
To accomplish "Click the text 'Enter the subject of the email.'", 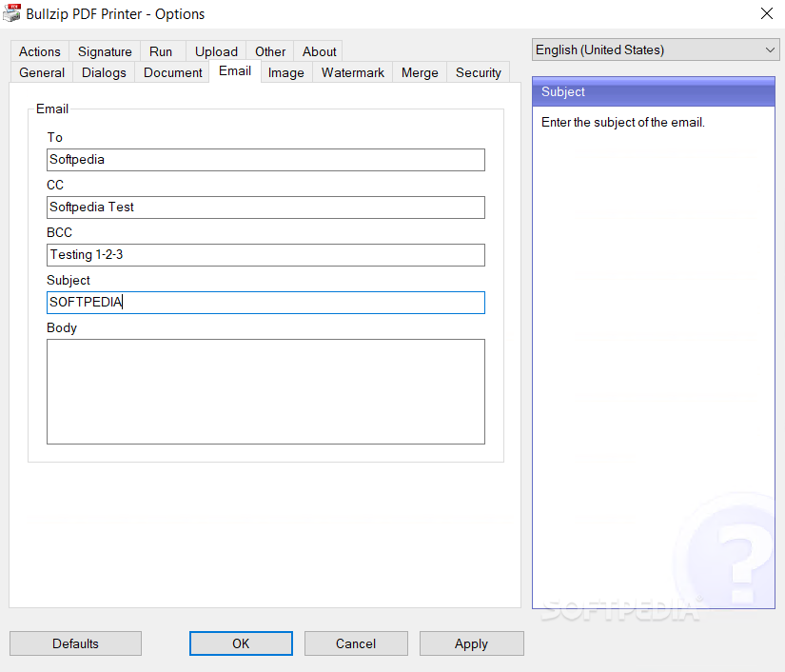I will (x=623, y=122).
